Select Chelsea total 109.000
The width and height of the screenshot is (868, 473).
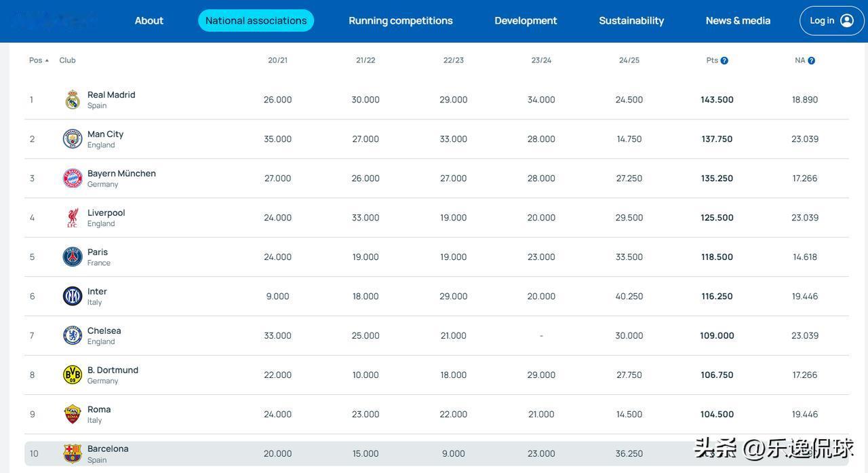(717, 336)
